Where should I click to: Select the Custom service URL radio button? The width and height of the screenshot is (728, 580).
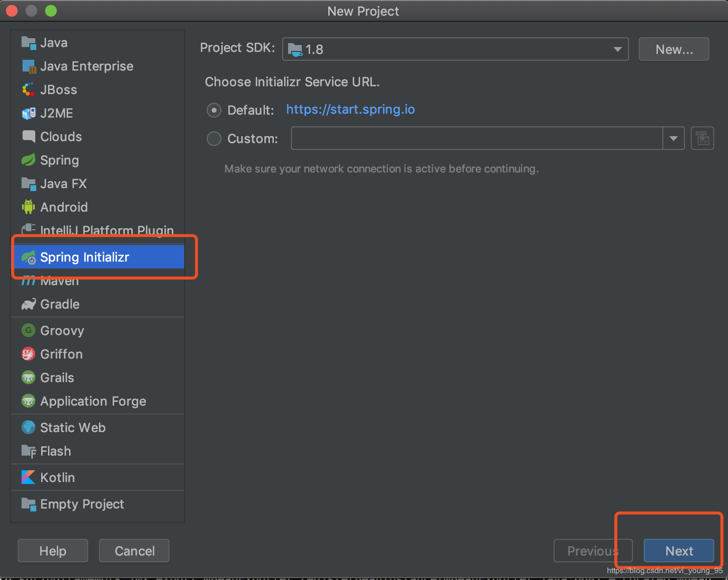pyautogui.click(x=214, y=139)
